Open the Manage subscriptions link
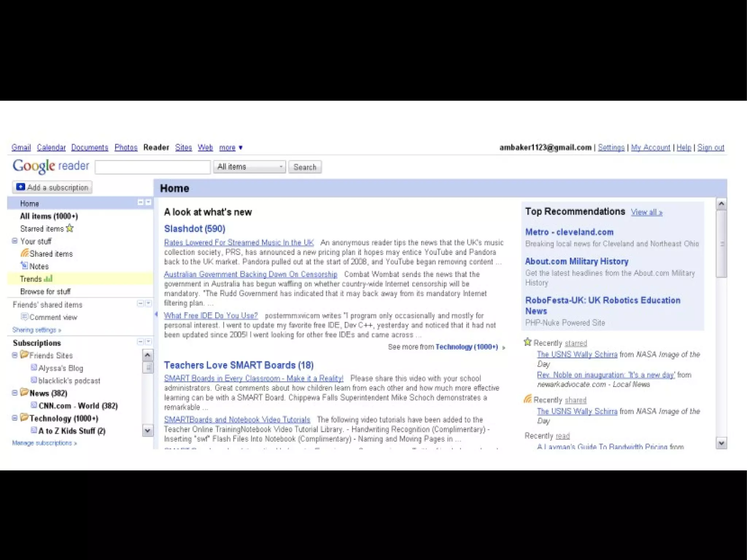 tap(44, 443)
